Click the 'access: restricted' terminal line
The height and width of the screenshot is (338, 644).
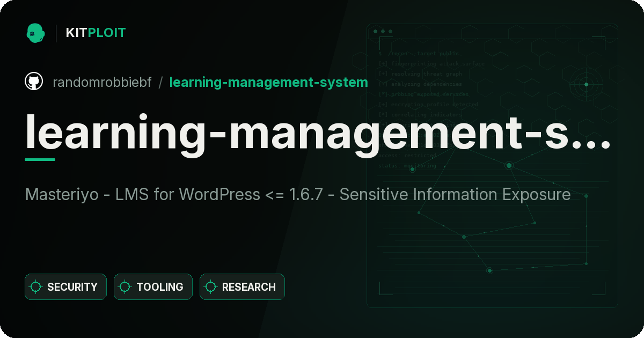click(407, 156)
